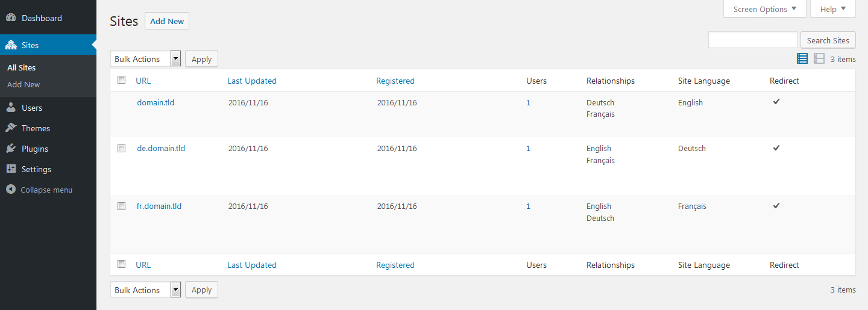Tick the checkbox for de.domain.tld
Screen dimensions: 868x310
click(x=121, y=148)
